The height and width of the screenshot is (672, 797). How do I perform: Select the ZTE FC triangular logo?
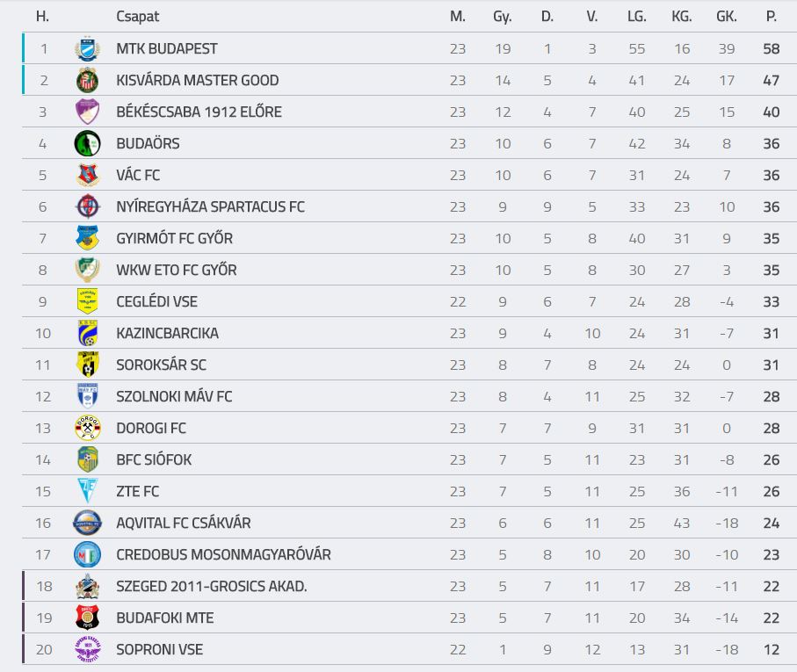point(87,491)
